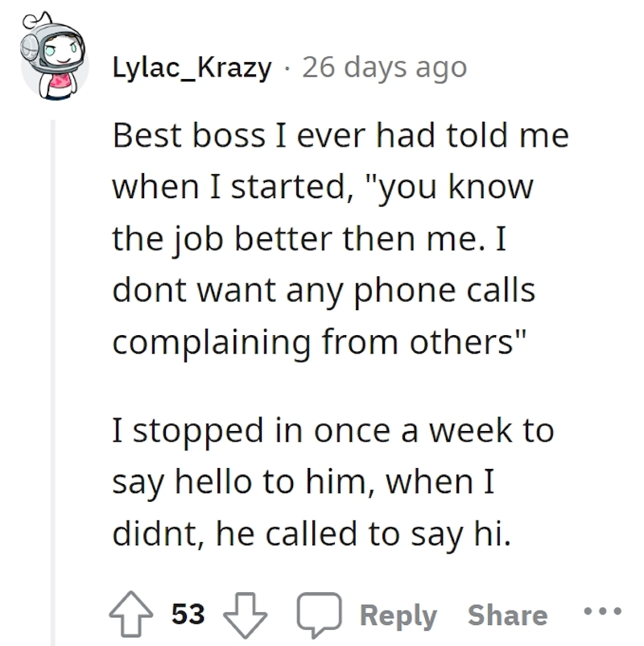Open the "26 days ago" timestamp permalink
This screenshot has width=644, height=646.
(x=385, y=67)
